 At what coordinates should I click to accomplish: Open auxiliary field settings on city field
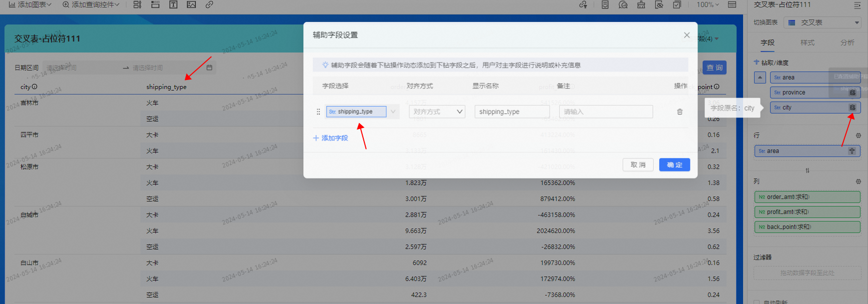[x=853, y=107]
